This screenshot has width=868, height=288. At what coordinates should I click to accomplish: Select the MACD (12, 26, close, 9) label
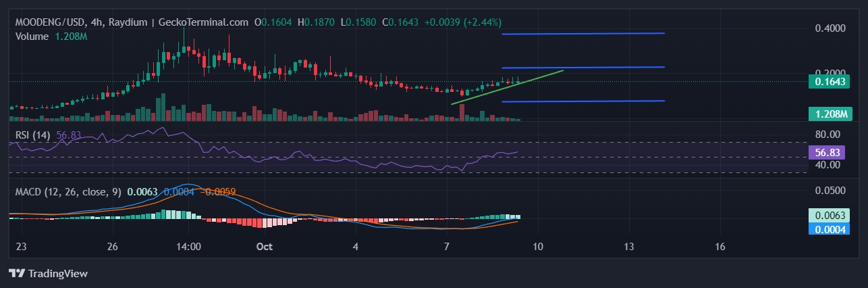(68, 192)
